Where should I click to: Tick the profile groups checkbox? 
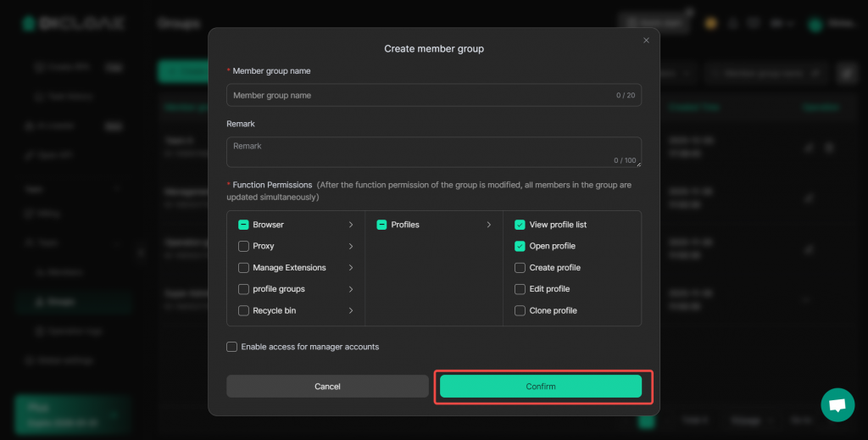243,289
